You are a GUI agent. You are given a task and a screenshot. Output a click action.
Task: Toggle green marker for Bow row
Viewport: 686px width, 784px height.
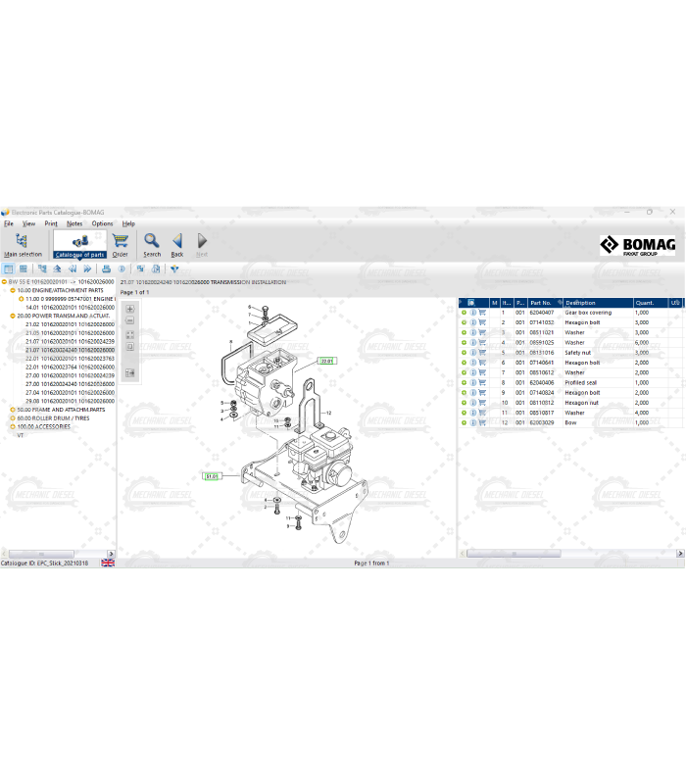pos(464,422)
